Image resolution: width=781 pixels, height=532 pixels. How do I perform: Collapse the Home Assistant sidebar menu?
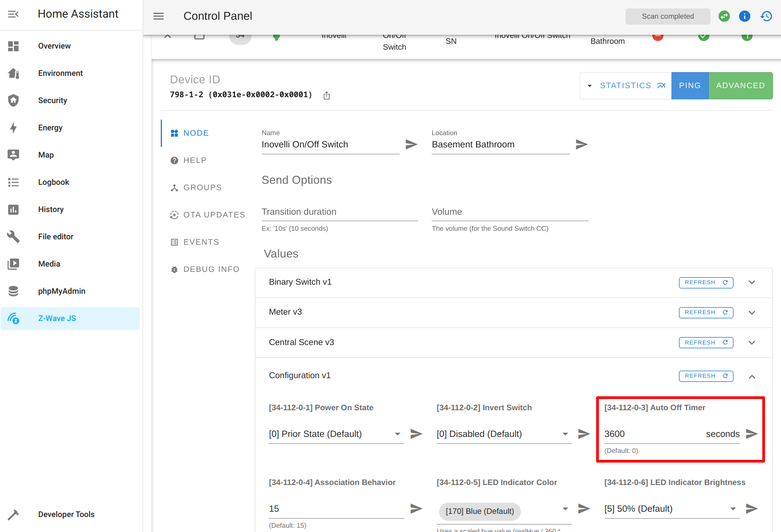(x=13, y=14)
